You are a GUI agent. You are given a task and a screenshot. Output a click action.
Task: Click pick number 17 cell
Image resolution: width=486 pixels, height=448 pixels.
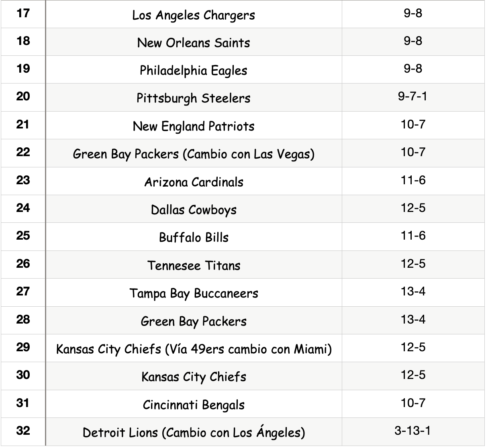click(23, 14)
